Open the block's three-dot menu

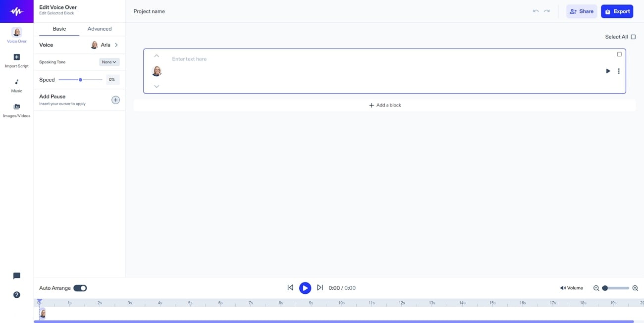(x=619, y=71)
